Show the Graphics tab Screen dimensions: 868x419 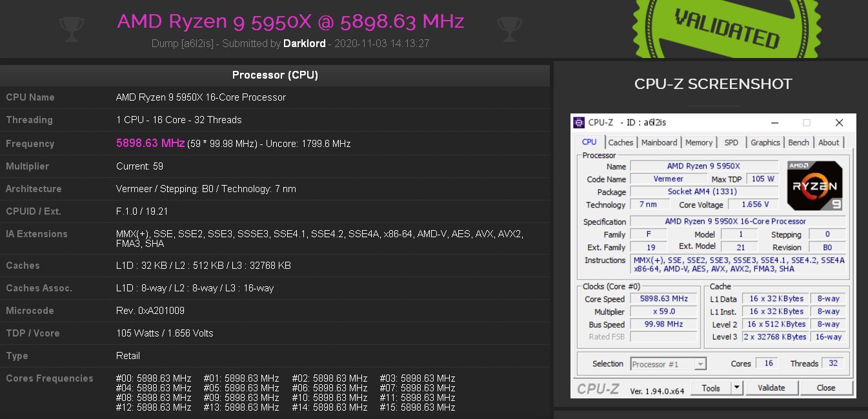[x=765, y=142]
